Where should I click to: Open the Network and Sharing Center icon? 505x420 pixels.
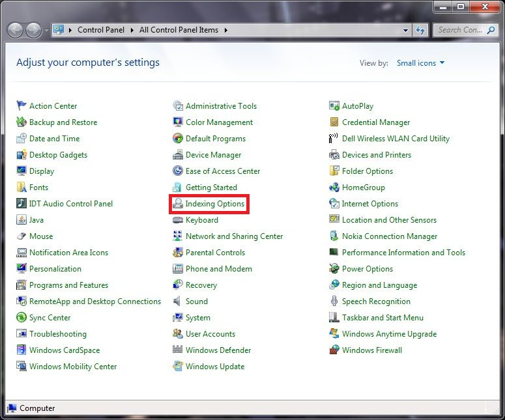(x=177, y=236)
